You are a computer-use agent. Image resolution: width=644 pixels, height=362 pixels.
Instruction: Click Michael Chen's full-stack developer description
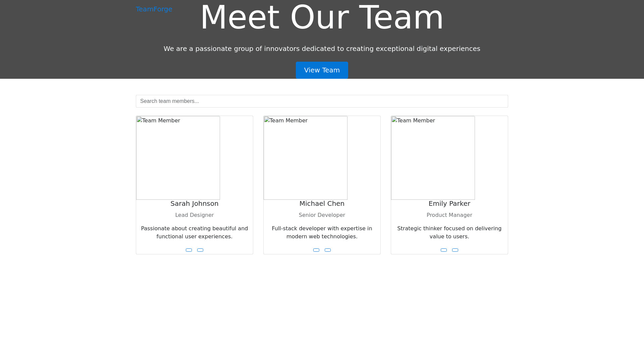[322, 232]
